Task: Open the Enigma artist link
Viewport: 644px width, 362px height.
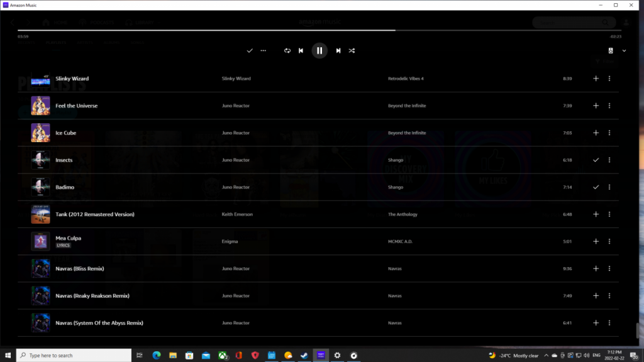Action: [x=230, y=241]
